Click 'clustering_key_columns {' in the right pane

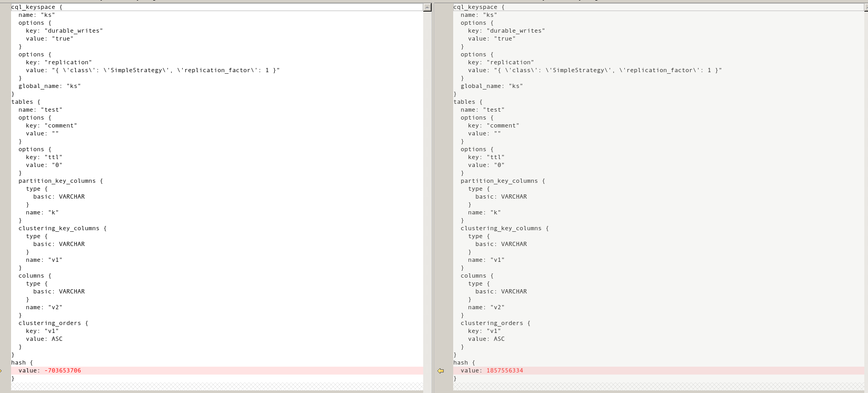504,229
